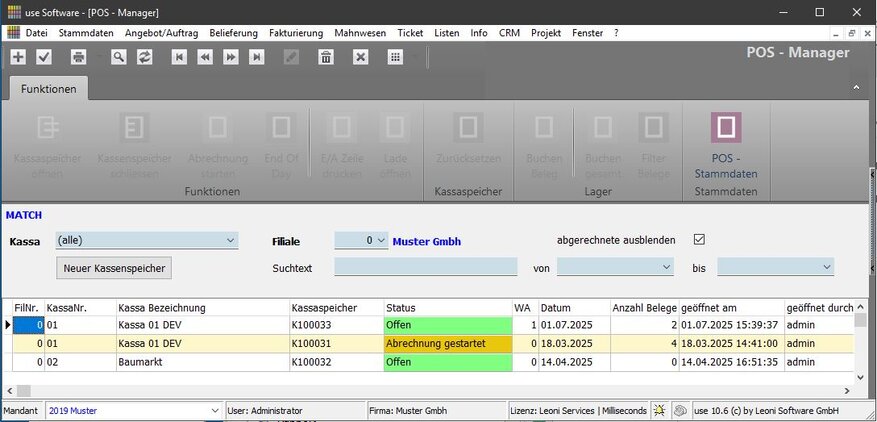This screenshot has width=877, height=422.
Task: Click the magnifier search icon
Action: click(x=119, y=57)
